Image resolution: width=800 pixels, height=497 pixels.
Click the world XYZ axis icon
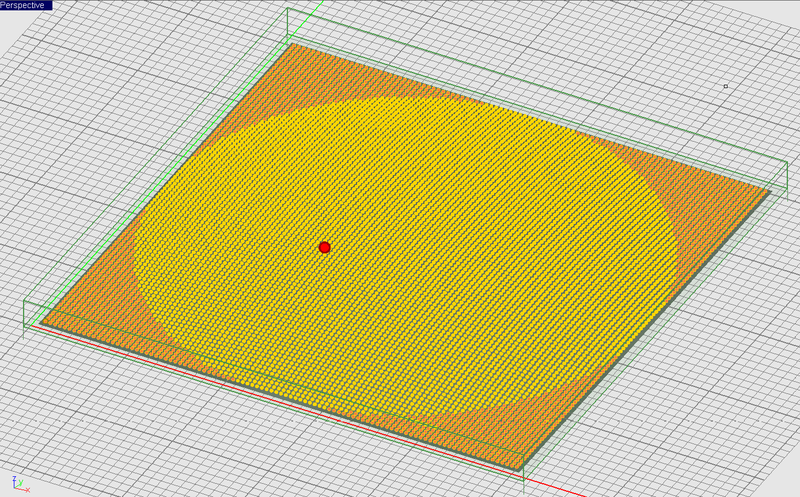point(19,484)
